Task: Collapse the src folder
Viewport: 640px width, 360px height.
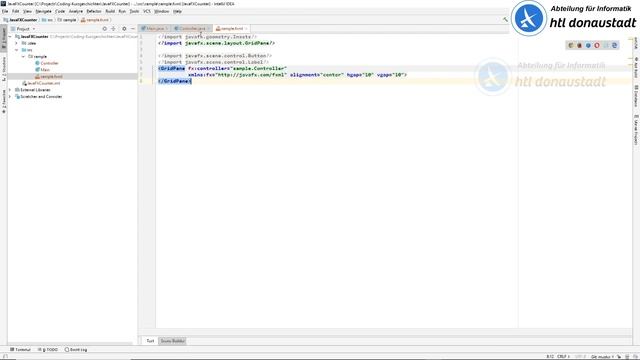Action: [17, 50]
